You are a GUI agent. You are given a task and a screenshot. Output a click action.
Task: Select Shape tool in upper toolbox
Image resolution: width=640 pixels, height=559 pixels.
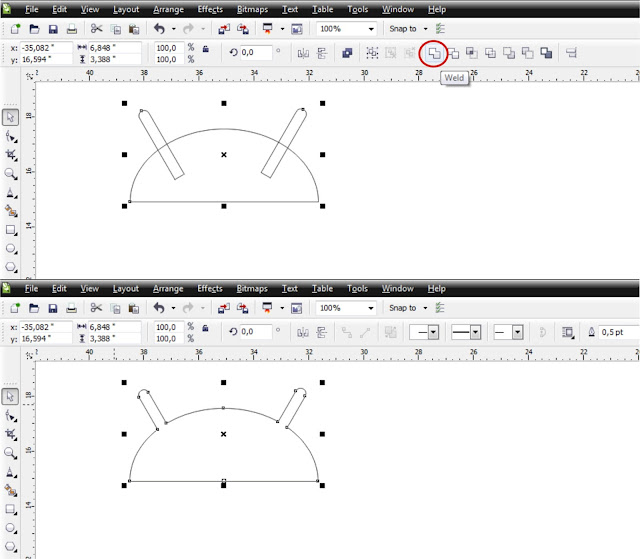pos(11,137)
